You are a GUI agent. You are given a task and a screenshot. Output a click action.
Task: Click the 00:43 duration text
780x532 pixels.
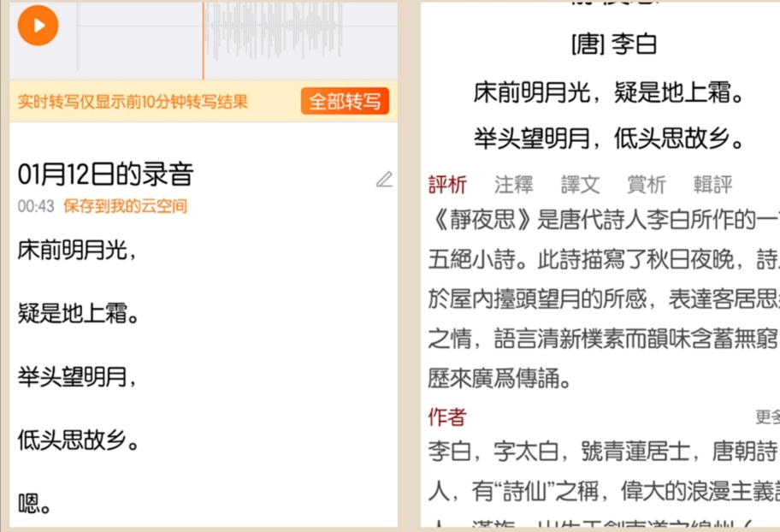click(36, 206)
